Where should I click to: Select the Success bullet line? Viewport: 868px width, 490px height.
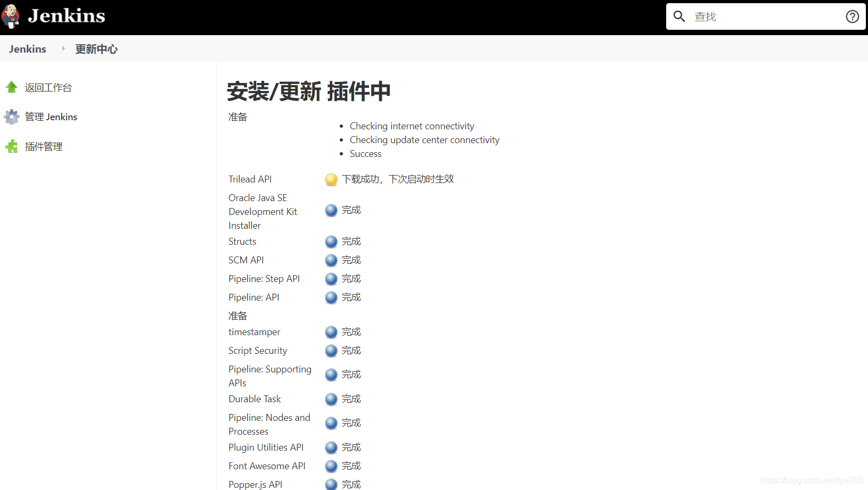pos(365,154)
